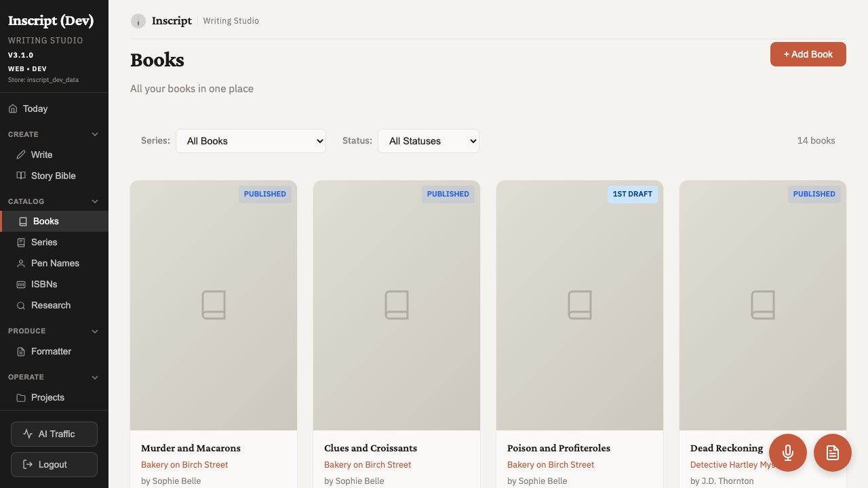This screenshot has width=868, height=488.
Task: Click the Inscript circular logo icon
Action: [x=138, y=21]
